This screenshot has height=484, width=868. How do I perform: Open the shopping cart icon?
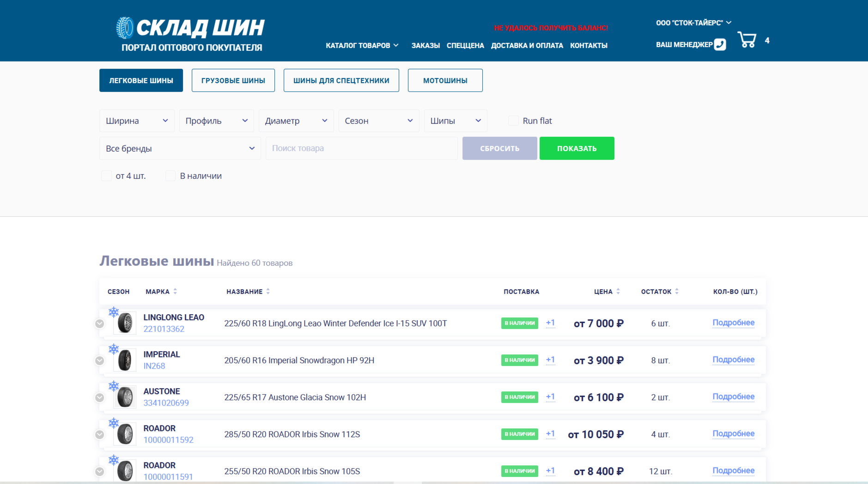click(747, 40)
